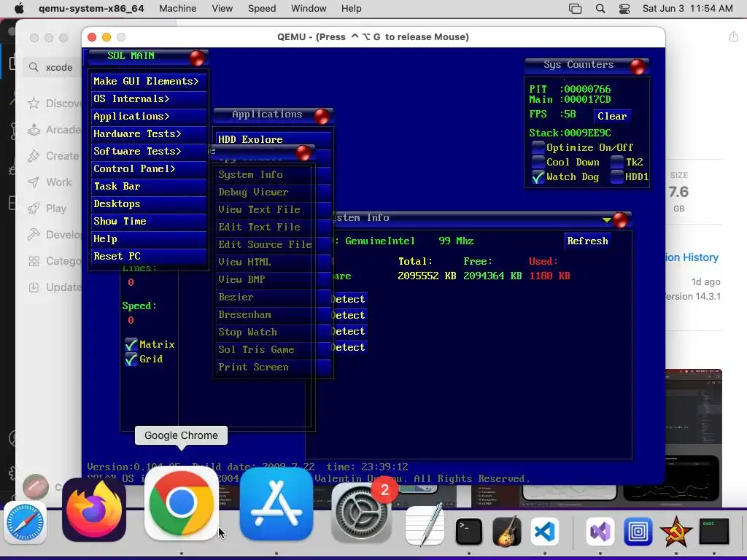The height and width of the screenshot is (560, 747).
Task: Open Firefox from the Dock
Action: pos(94,510)
